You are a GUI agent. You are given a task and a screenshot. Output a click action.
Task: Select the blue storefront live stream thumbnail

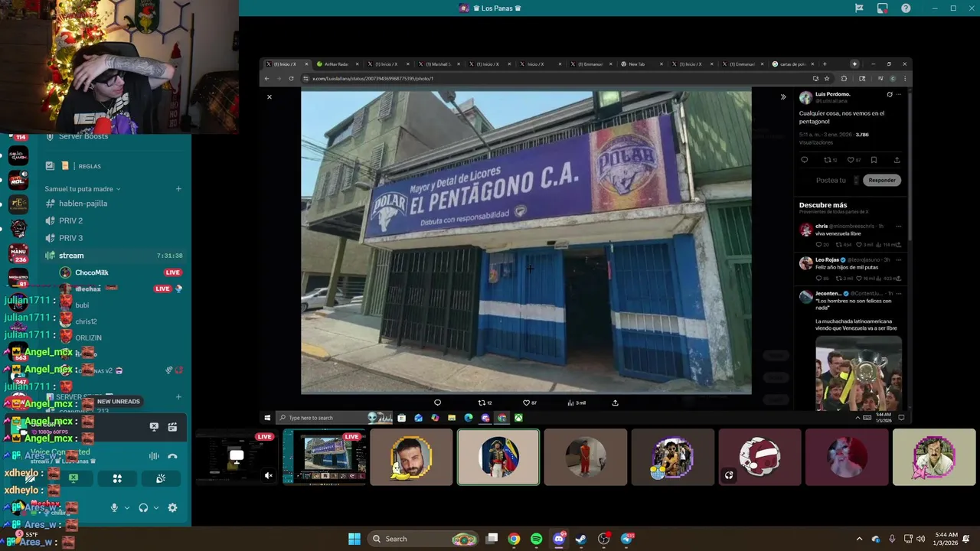pyautogui.click(x=325, y=456)
